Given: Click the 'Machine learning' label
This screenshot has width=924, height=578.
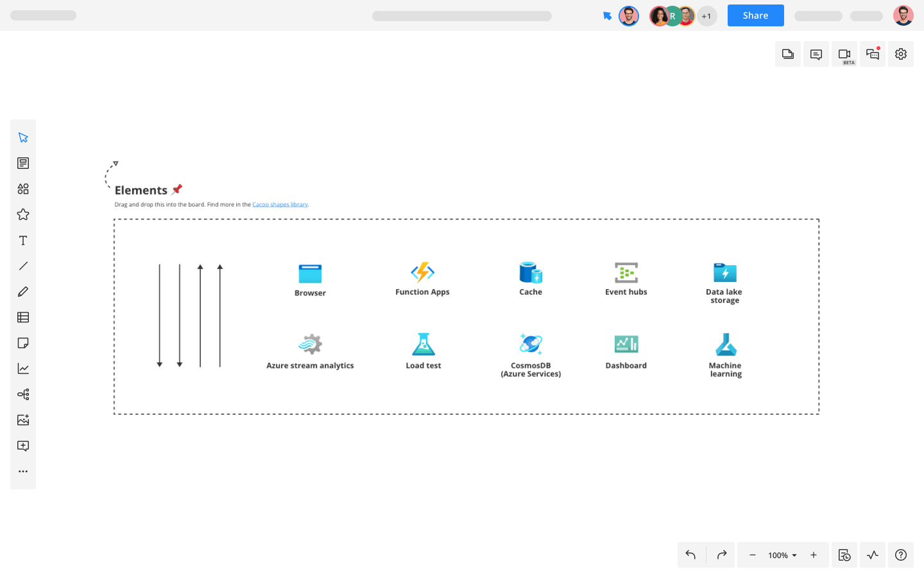Looking at the screenshot, I should click(726, 370).
